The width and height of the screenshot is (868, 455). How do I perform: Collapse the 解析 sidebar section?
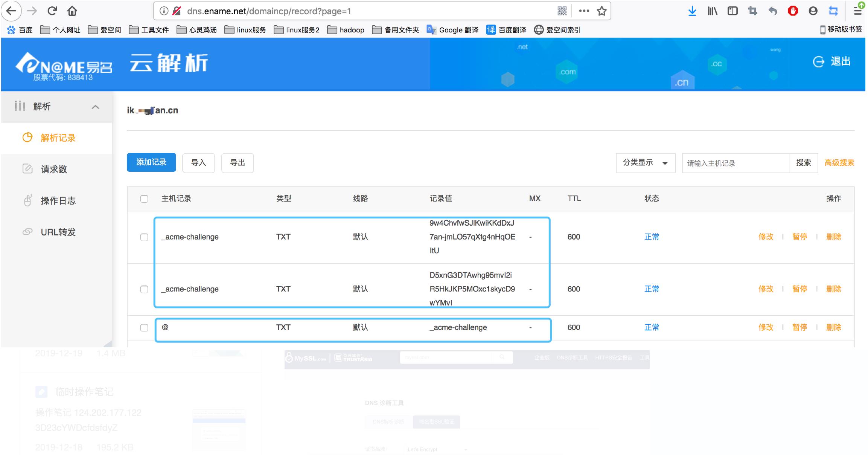coord(96,107)
